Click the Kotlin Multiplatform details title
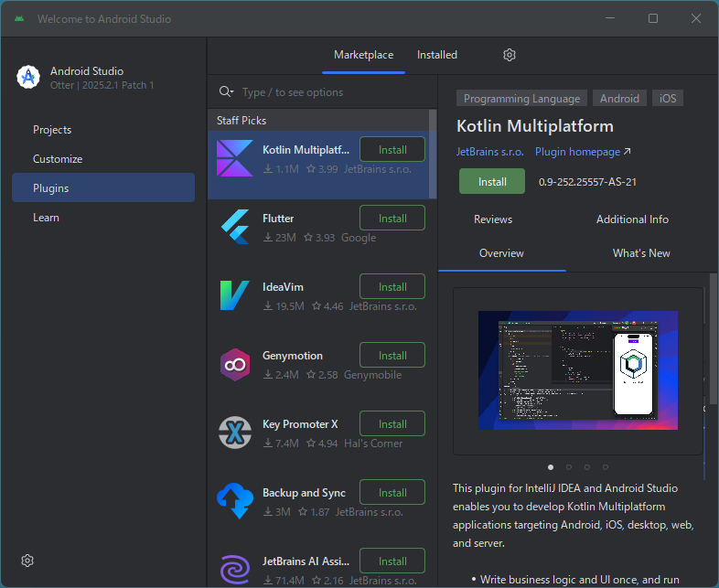The height and width of the screenshot is (588, 719). tap(534, 126)
